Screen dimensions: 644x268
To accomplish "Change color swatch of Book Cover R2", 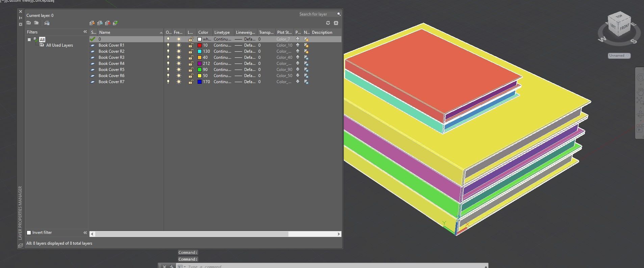I will point(200,51).
